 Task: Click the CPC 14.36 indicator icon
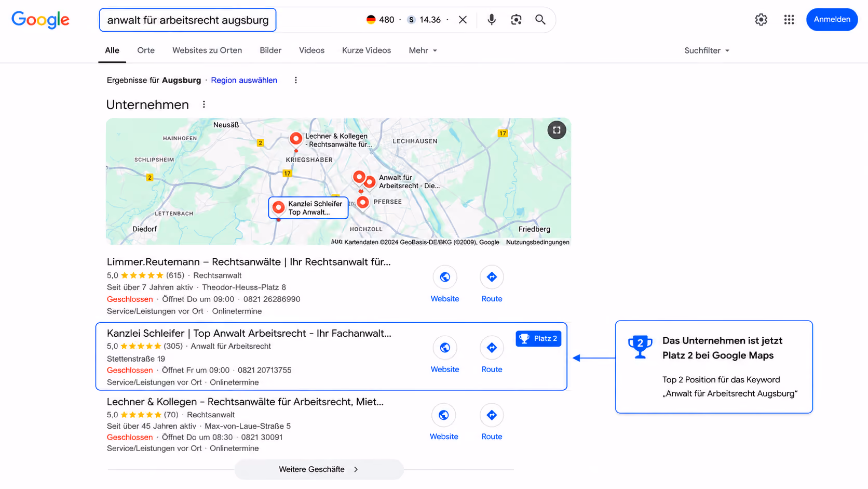click(412, 20)
